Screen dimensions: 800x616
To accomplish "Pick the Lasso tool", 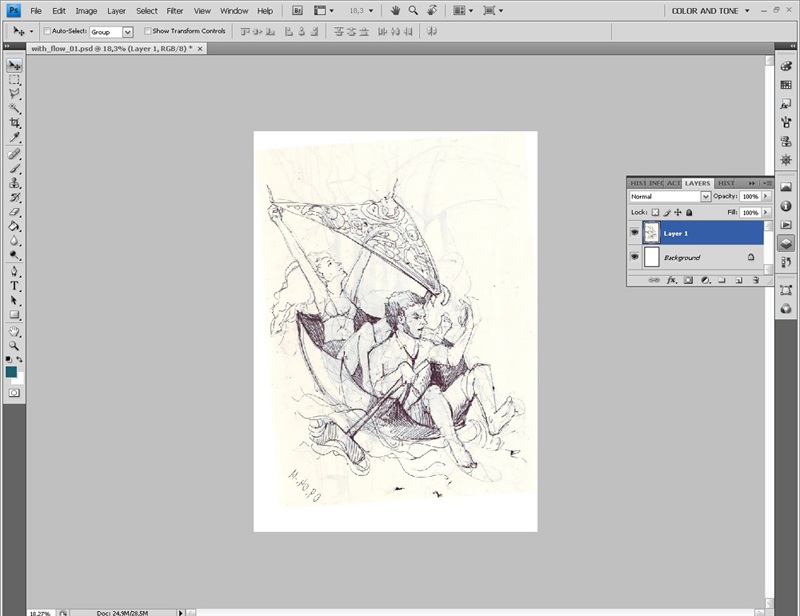I will [15, 93].
